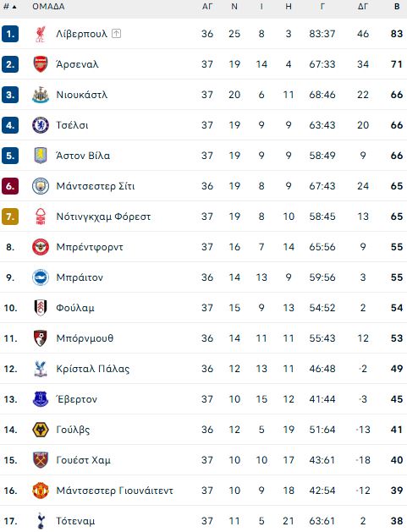
Task: Click the blue position 1 badge
Action: tap(10, 34)
